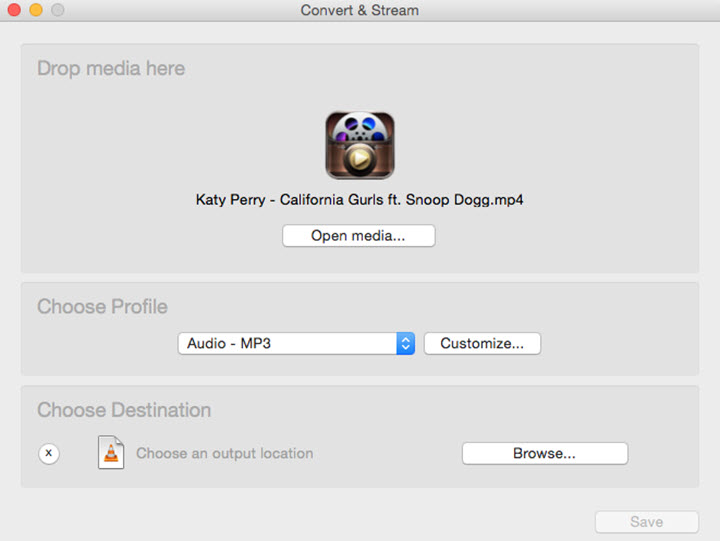Click the 'Choose Destination' heading
Viewport: 720px width, 541px height.
pyautogui.click(x=124, y=410)
